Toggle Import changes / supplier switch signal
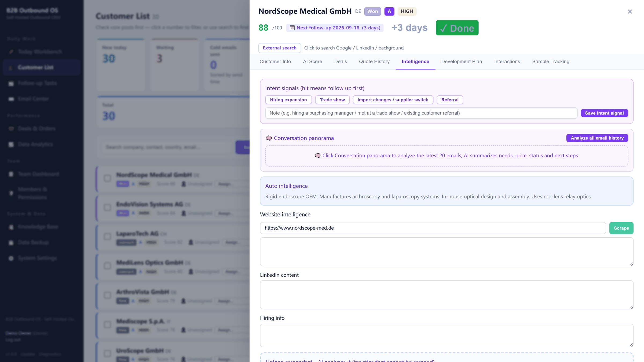Viewport: 644px width, 362px height. (x=393, y=100)
